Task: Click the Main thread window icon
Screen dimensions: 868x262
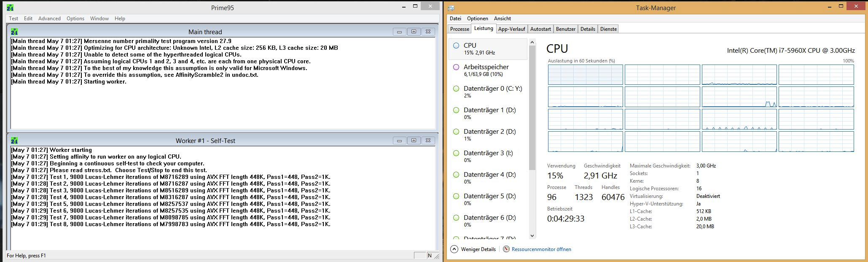Action: point(14,32)
